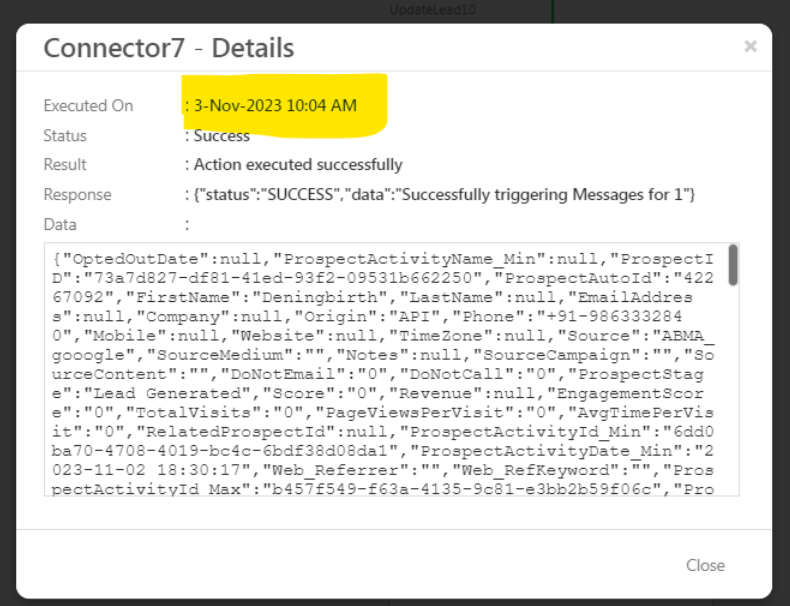The width and height of the screenshot is (790, 606).
Task: Click the Success status value
Action: click(222, 136)
